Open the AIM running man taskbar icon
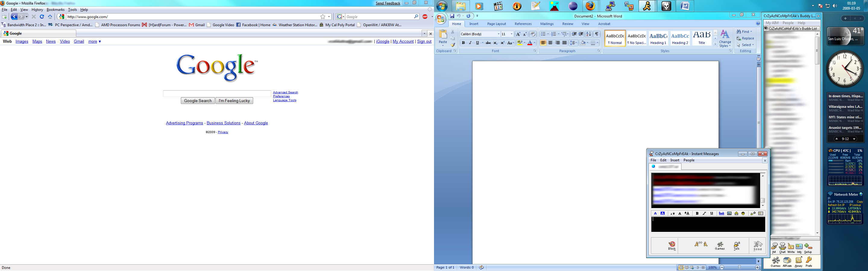Screen dimensions: 868x271 pyautogui.click(x=647, y=6)
